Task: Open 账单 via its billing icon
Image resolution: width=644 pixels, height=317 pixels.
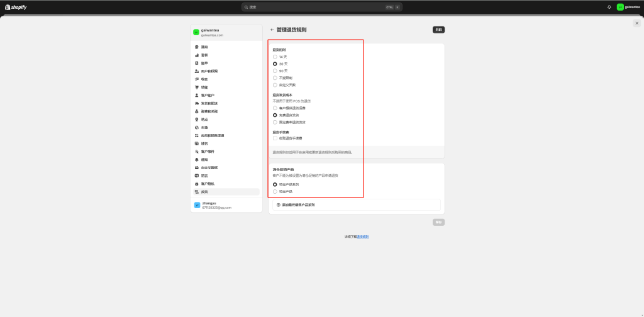Action: click(197, 64)
